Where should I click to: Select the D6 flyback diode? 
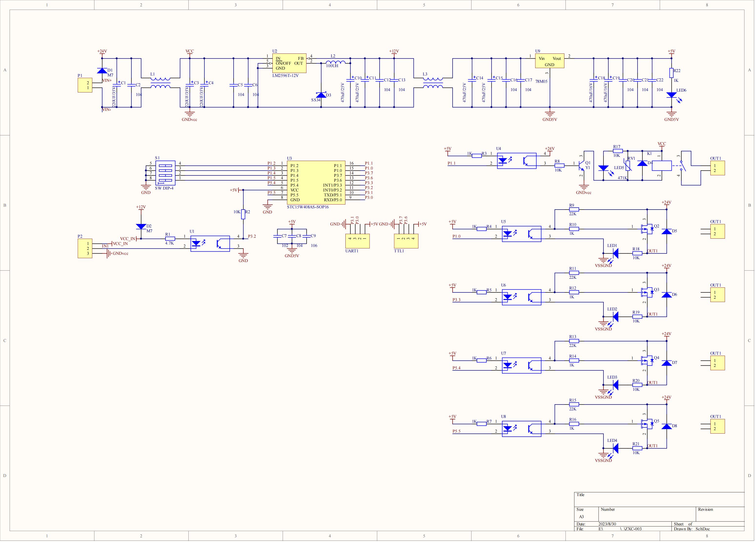pos(667,295)
